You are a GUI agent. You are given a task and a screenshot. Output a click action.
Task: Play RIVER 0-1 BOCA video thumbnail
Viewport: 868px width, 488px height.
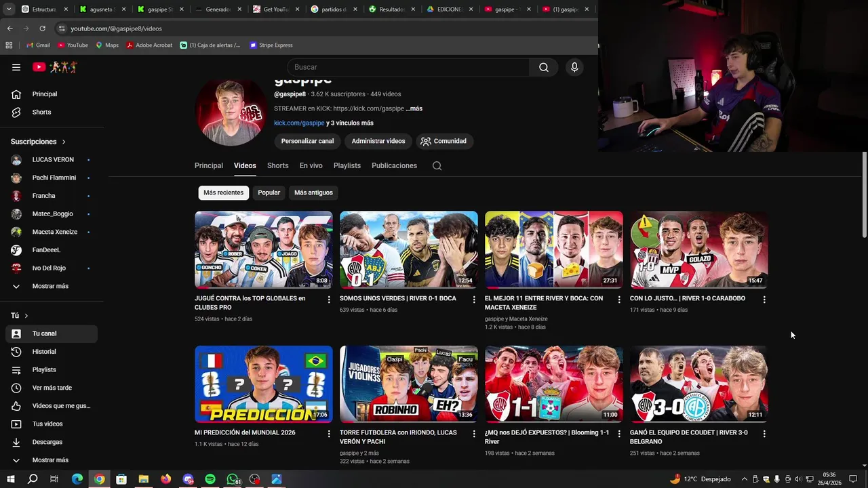pyautogui.click(x=409, y=249)
